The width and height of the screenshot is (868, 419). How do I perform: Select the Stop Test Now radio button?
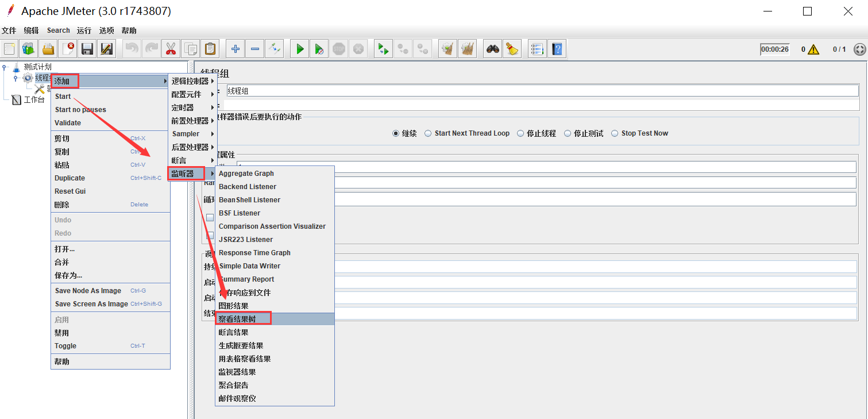tap(615, 133)
